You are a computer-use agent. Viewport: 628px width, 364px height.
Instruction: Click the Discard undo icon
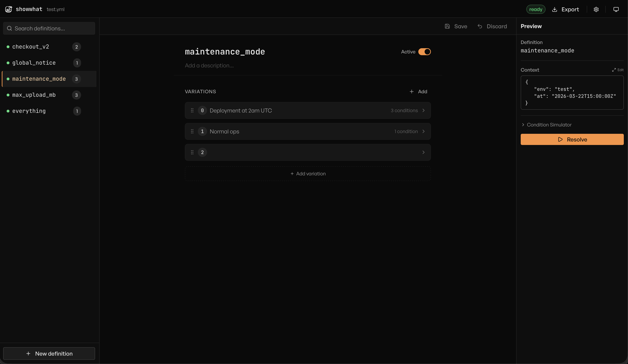(x=480, y=26)
